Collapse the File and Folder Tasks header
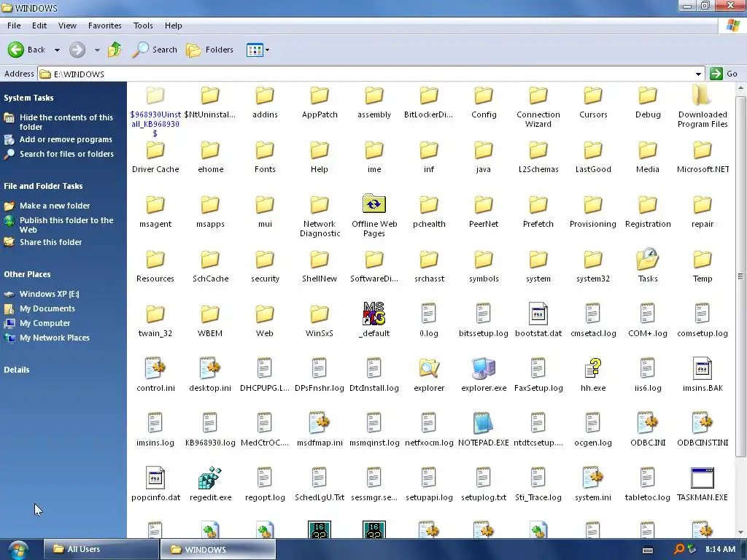 pyautogui.click(x=43, y=186)
